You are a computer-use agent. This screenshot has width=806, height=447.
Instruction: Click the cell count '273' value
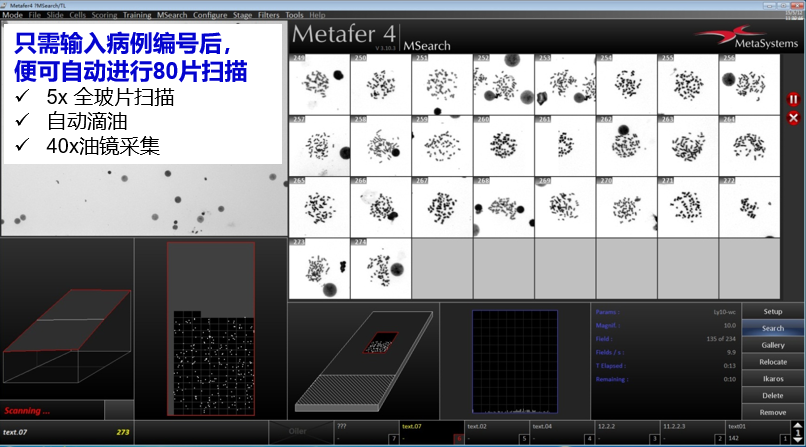(123, 432)
